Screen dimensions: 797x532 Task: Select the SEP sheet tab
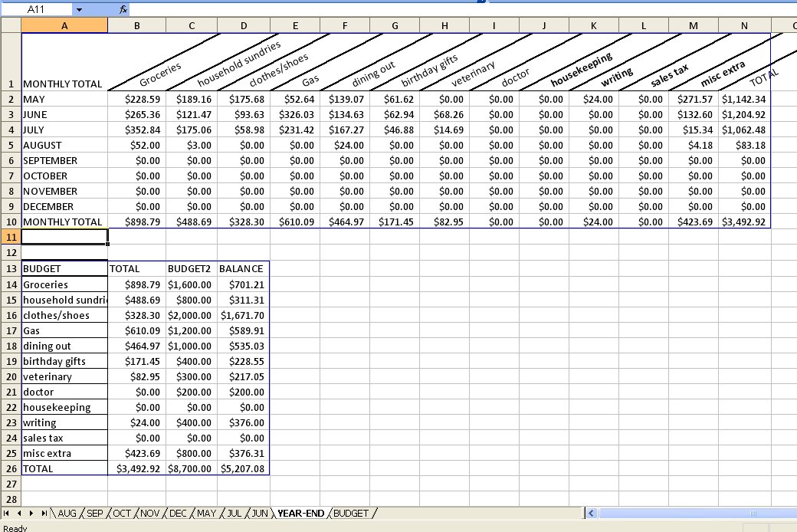pyautogui.click(x=95, y=513)
